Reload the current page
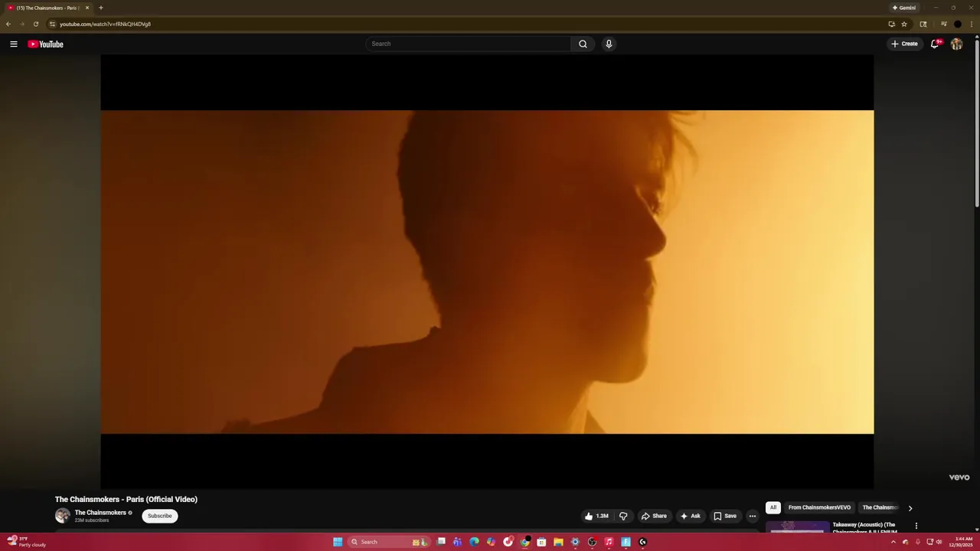 (35, 24)
